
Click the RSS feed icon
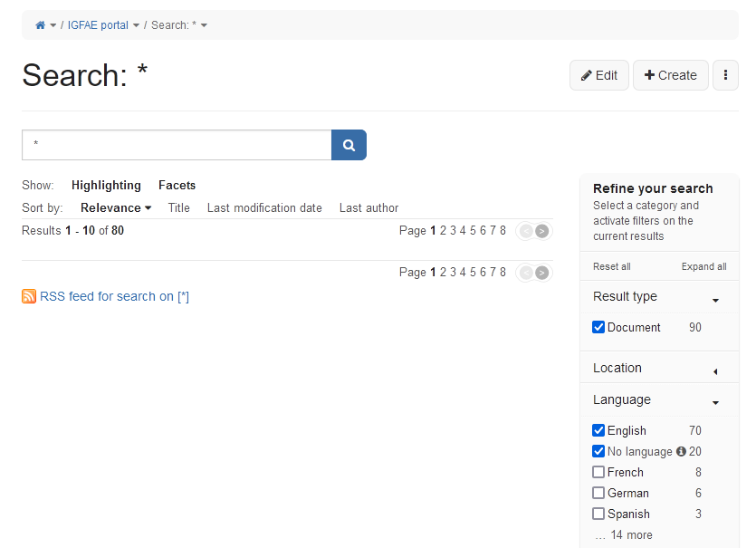point(29,296)
